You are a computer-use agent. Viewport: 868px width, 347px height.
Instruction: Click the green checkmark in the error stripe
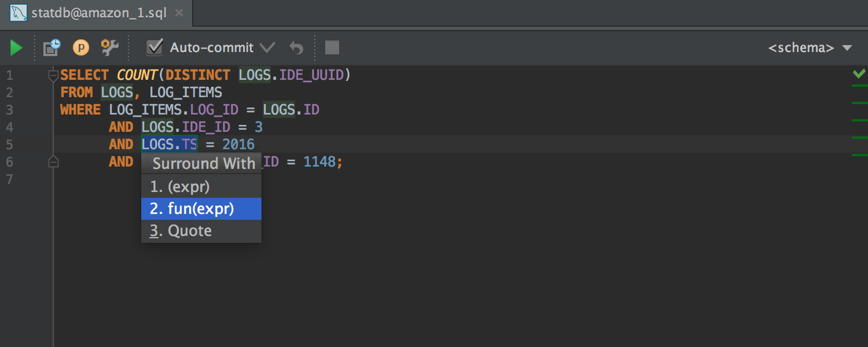(x=859, y=73)
